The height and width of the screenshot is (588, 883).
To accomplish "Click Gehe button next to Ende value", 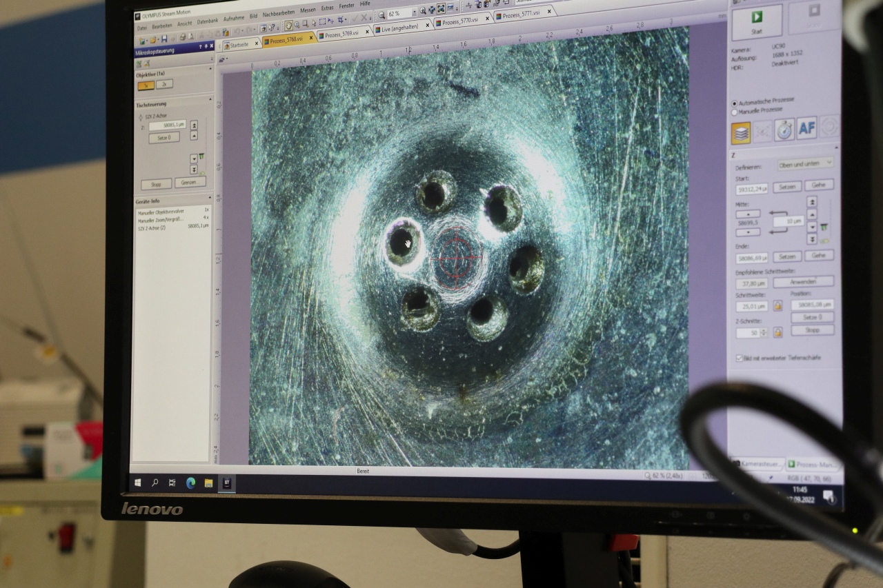I will click(x=819, y=255).
